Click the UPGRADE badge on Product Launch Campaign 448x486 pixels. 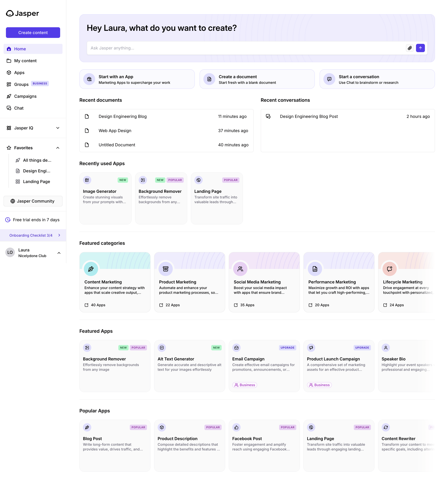(362, 348)
